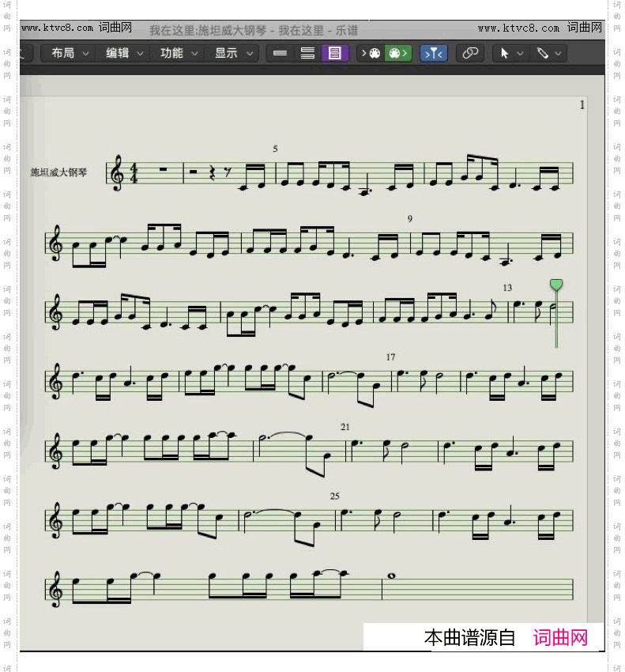Click the Link chain icon
625x672 pixels.
pyautogui.click(x=470, y=53)
